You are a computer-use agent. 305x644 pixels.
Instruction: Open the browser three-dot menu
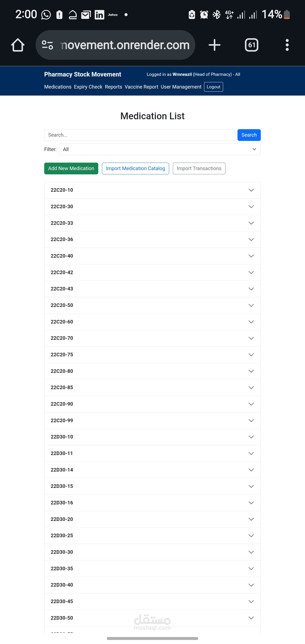coord(287,45)
